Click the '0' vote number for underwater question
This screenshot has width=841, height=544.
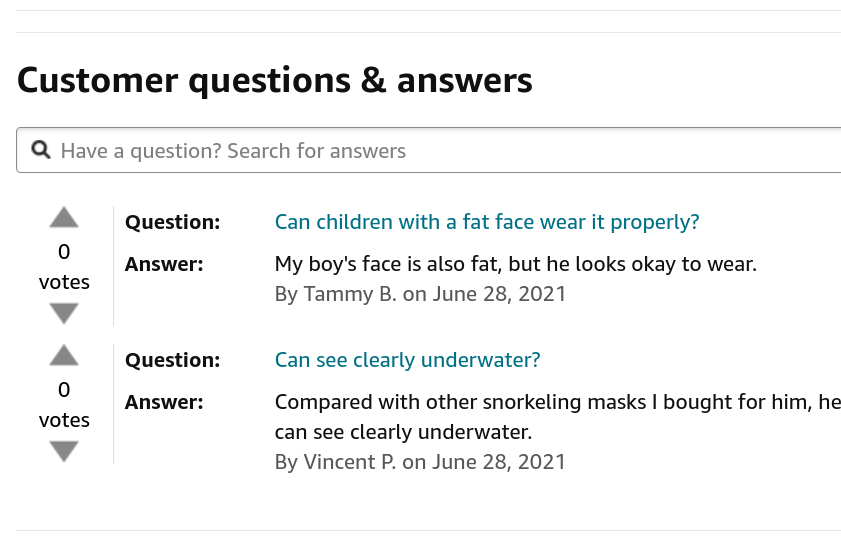tap(64, 390)
